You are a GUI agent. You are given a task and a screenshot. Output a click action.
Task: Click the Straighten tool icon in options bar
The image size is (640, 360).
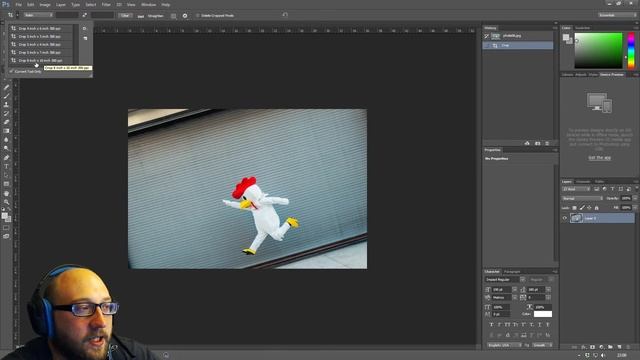click(x=141, y=16)
